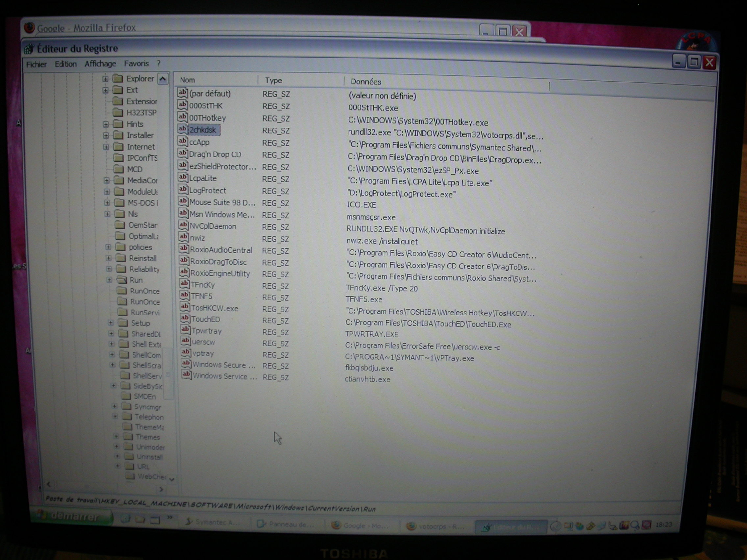The height and width of the screenshot is (560, 747).
Task: Select the 00THotkey value name
Action: coord(207,118)
